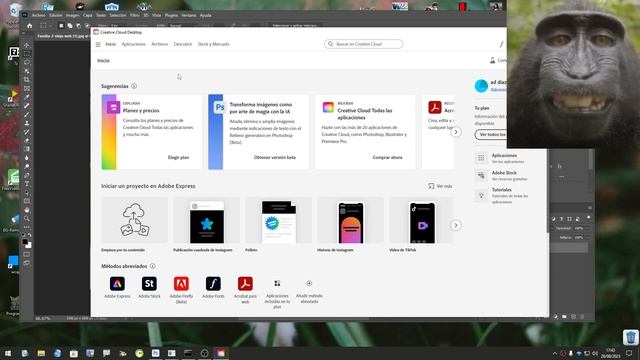Open the Descubrir tab
Image resolution: width=640 pixels, height=360 pixels.
click(x=182, y=44)
